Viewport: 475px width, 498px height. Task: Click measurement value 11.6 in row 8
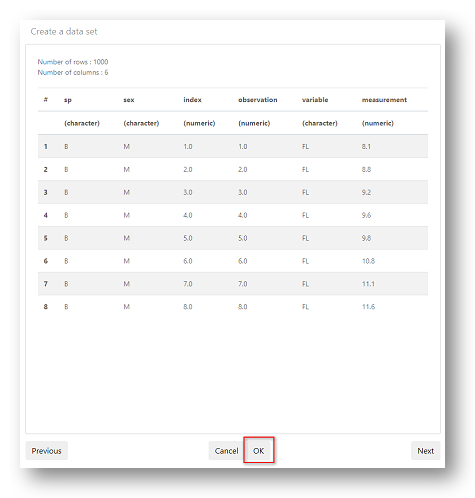coord(368,307)
